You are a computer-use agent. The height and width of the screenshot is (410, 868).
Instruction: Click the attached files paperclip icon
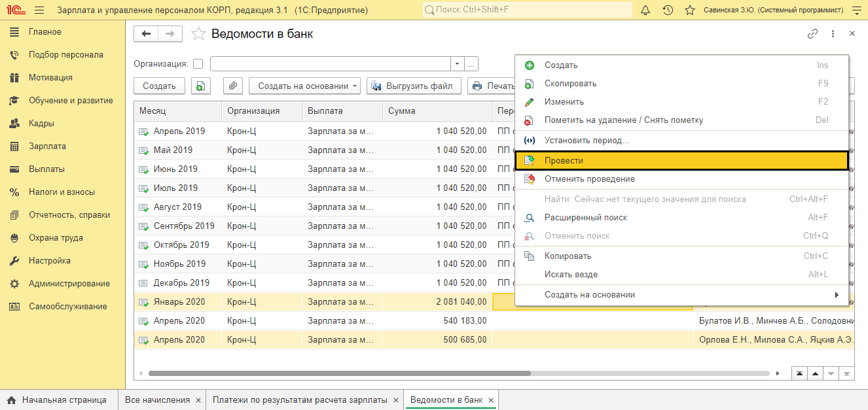pos(233,86)
